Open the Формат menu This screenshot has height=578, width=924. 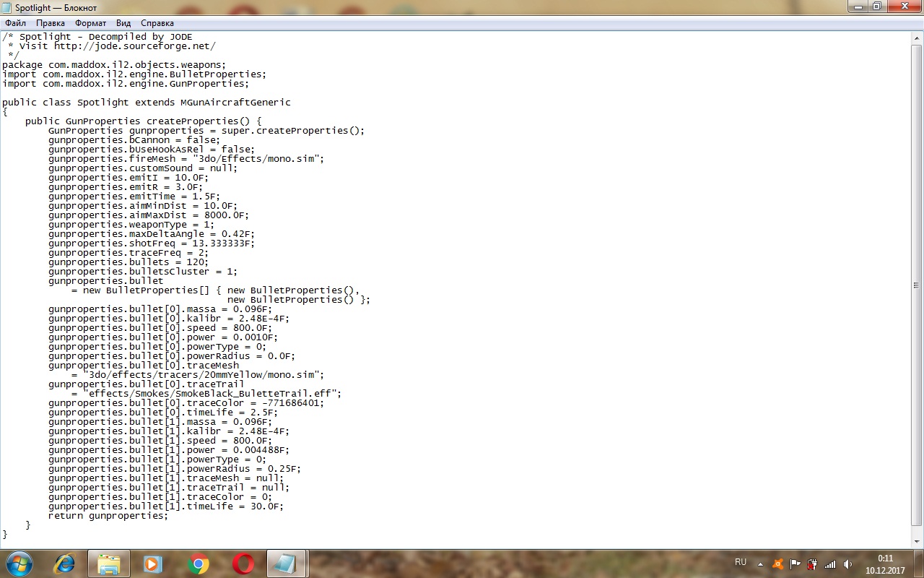tap(91, 23)
